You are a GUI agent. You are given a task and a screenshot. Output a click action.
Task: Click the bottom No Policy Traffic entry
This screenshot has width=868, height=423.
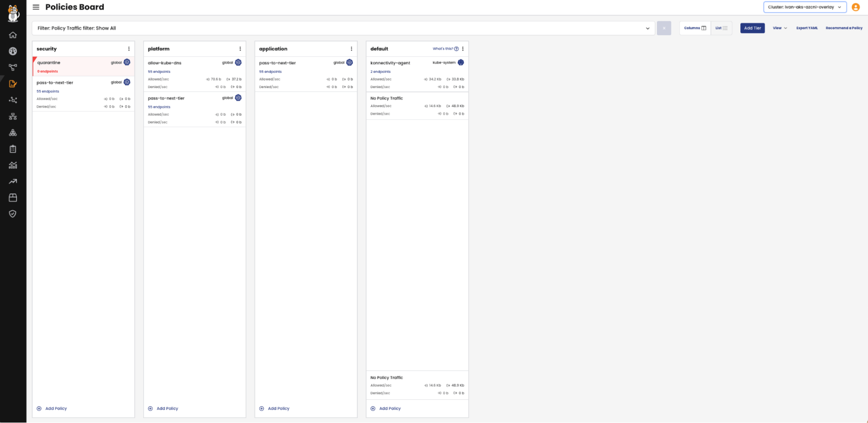click(417, 385)
